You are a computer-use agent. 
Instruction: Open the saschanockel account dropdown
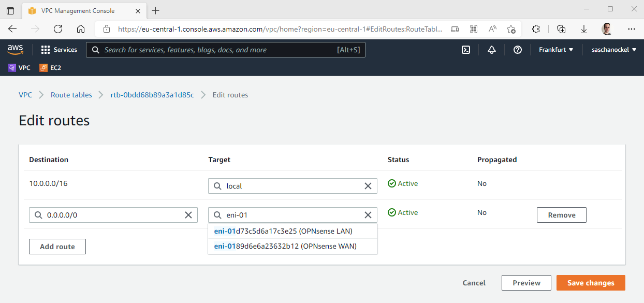[614, 50]
